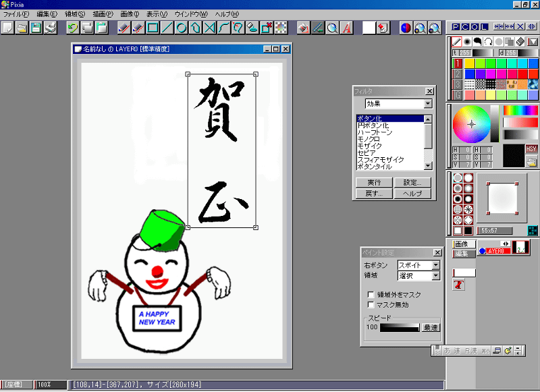The image size is (540, 392).
Task: Click the new document icon in toolbar
Action: click(x=7, y=28)
